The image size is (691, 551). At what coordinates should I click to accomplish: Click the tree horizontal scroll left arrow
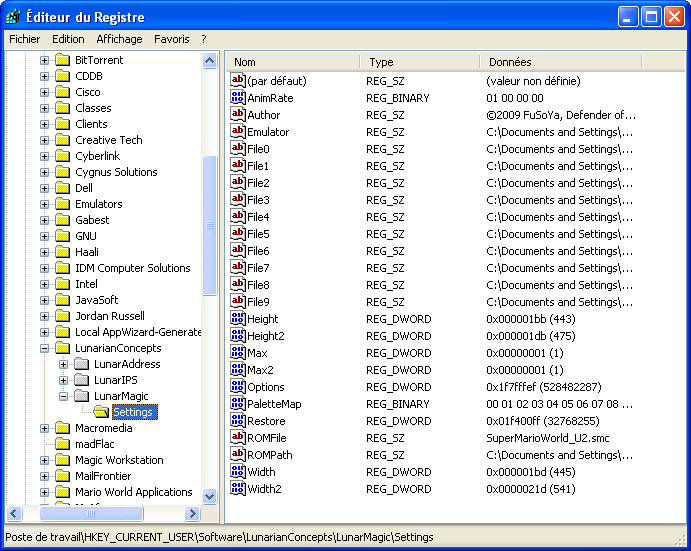[x=14, y=514]
